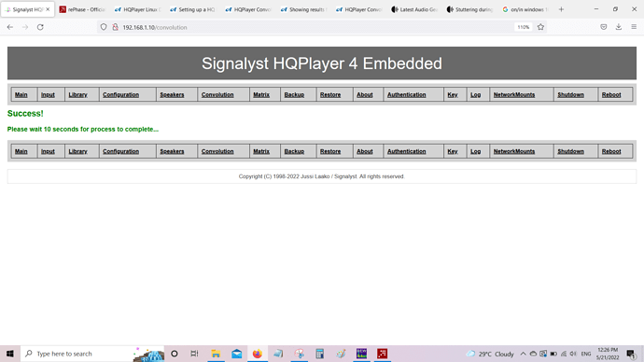
Task: Open the Pocket save icon
Action: [x=603, y=27]
